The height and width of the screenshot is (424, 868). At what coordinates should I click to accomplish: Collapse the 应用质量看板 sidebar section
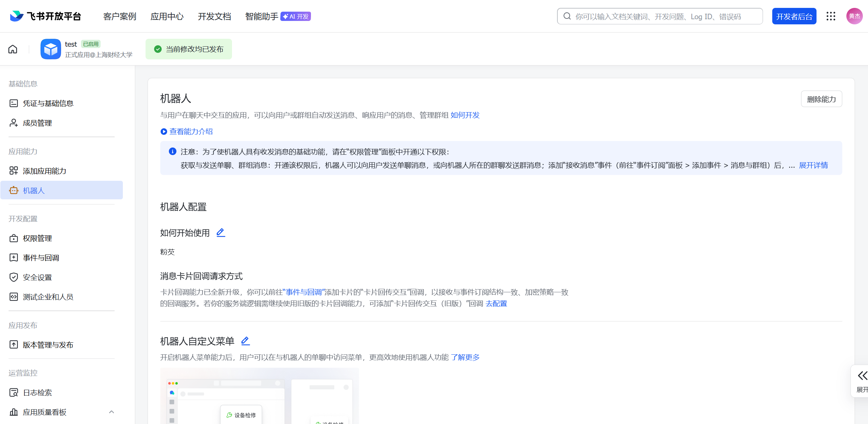coord(111,412)
